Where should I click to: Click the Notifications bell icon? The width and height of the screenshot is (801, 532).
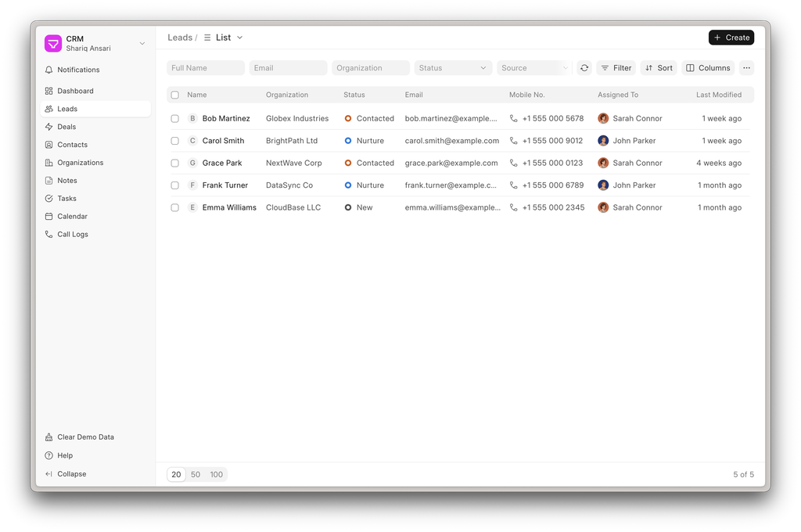pos(49,70)
